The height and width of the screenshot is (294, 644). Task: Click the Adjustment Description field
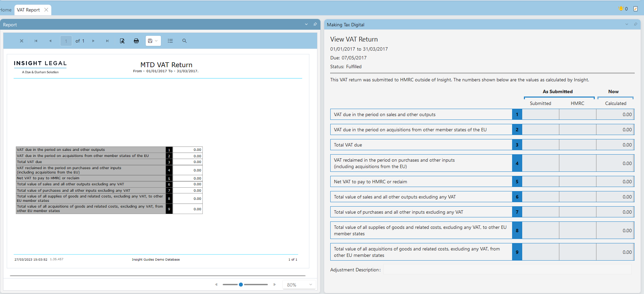(x=507, y=269)
